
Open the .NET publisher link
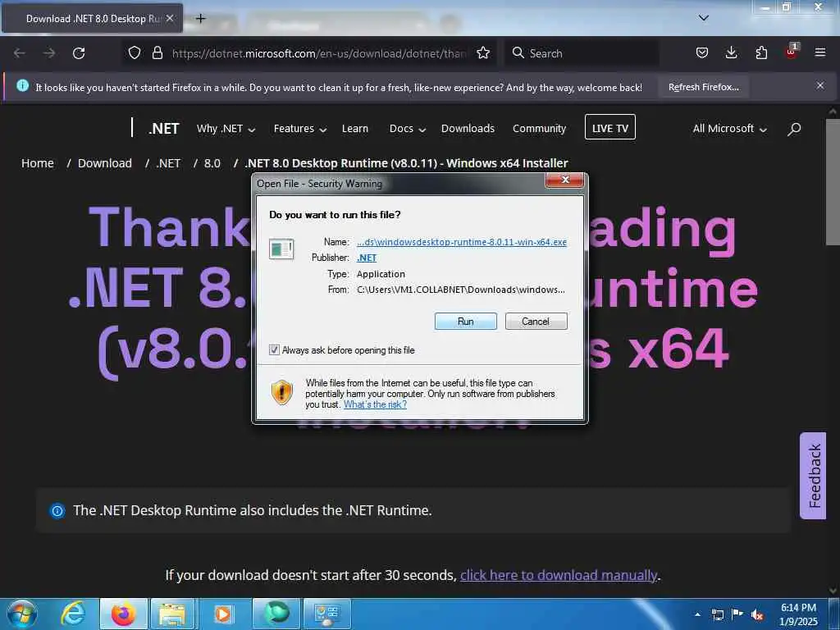[x=367, y=258]
